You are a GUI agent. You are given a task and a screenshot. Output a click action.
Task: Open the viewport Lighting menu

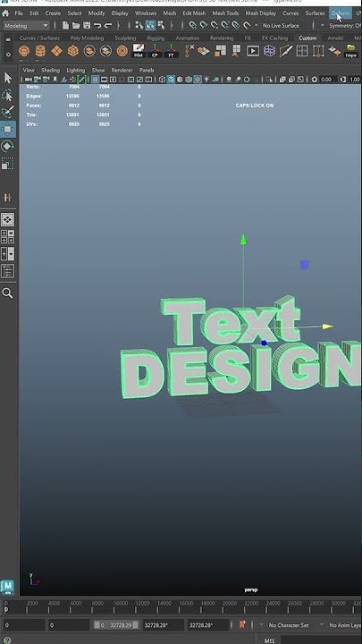pos(75,71)
